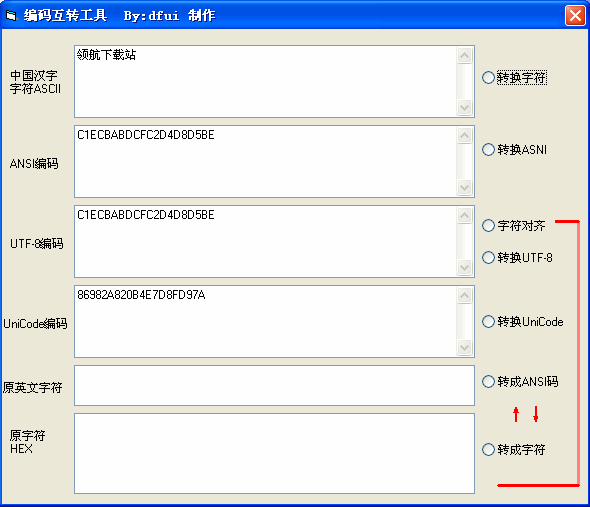Viewport: 590px width, 507px height.
Task: Click into the 原字符 HEX text box
Action: point(274,453)
